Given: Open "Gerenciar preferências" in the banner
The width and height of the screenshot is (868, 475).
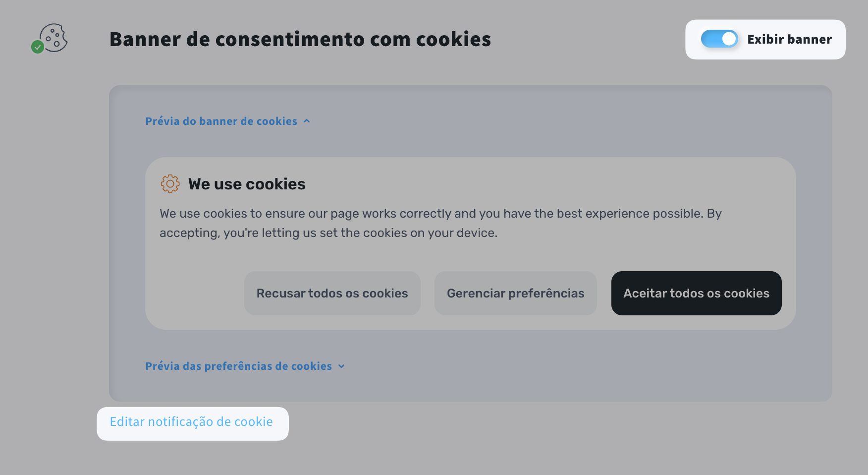Looking at the screenshot, I should tap(515, 293).
